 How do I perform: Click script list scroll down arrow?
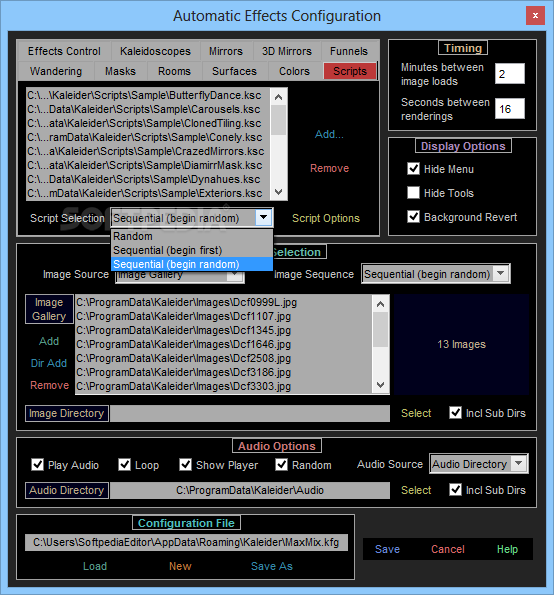click(279, 192)
